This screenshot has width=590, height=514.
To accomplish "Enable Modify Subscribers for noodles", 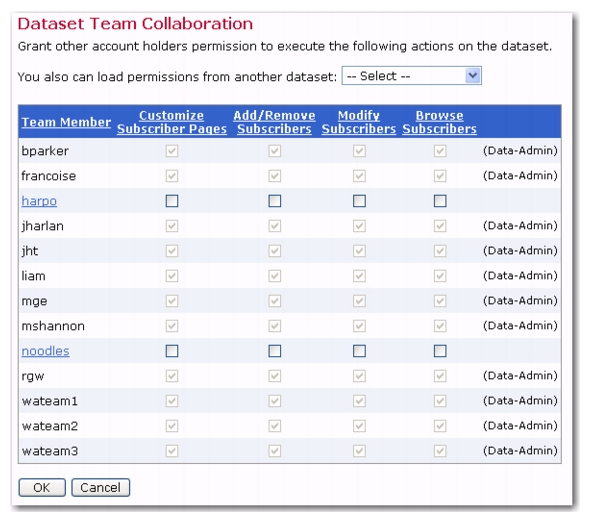I will tap(359, 351).
